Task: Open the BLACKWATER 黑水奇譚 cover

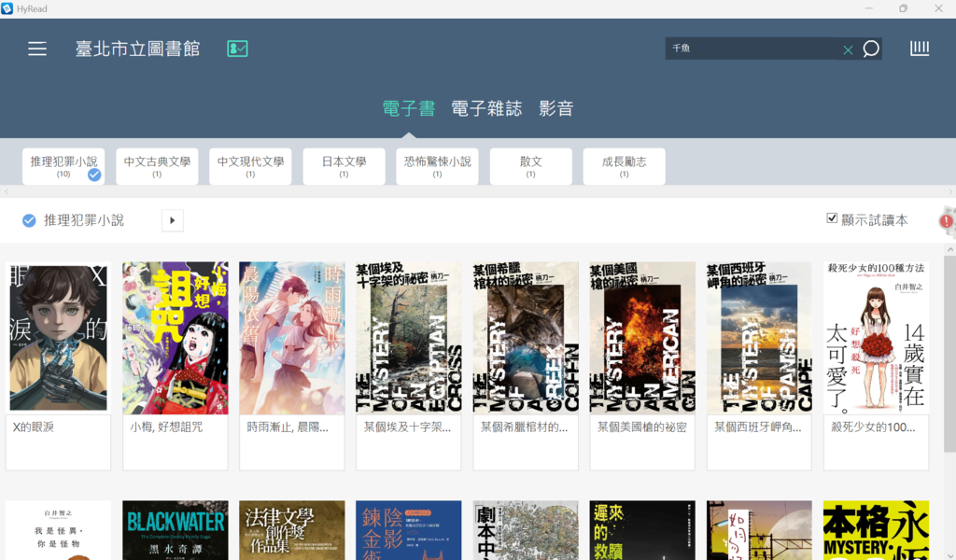Action: point(176,530)
